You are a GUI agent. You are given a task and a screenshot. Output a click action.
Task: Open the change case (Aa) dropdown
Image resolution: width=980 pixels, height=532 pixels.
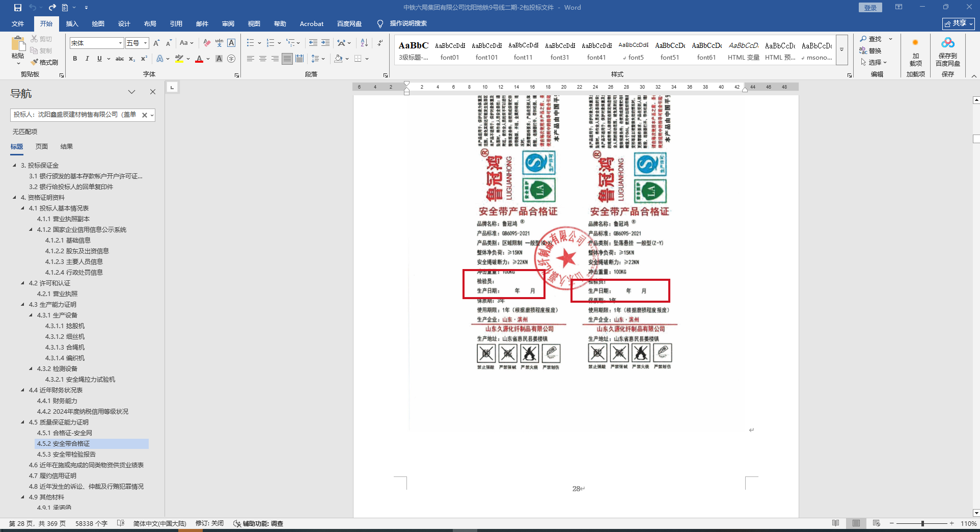pos(186,43)
